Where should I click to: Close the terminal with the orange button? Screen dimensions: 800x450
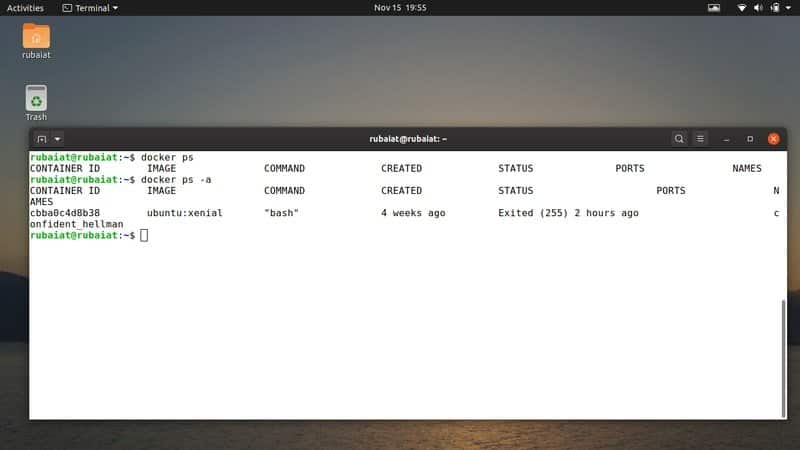click(773, 139)
